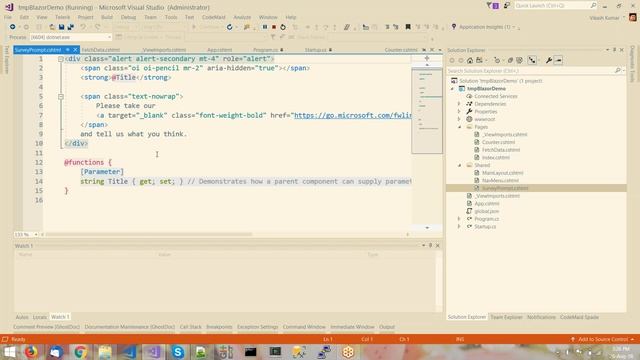Collapse the span block at line 5
Screen dimensions: 640x360
point(60,97)
